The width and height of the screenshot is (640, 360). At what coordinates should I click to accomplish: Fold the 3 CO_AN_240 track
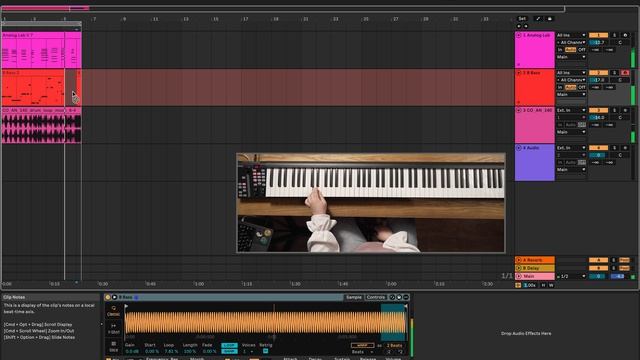[519, 111]
